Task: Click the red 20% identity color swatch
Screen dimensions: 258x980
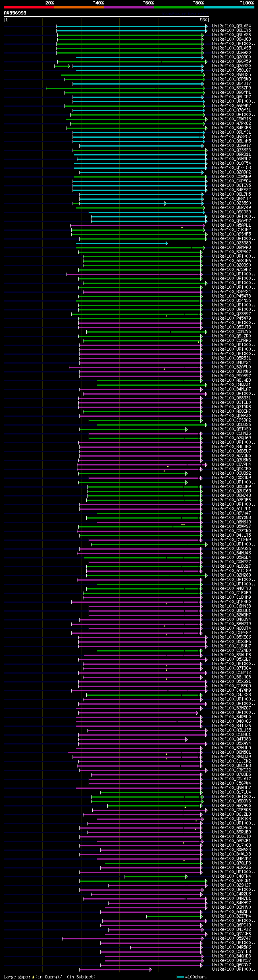Action: click(29, 7)
